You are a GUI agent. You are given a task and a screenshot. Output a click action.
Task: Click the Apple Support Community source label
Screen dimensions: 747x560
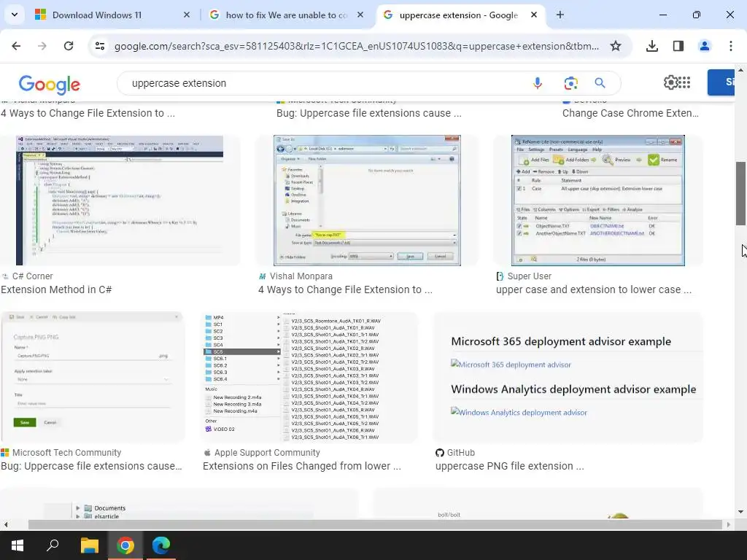pos(267,452)
